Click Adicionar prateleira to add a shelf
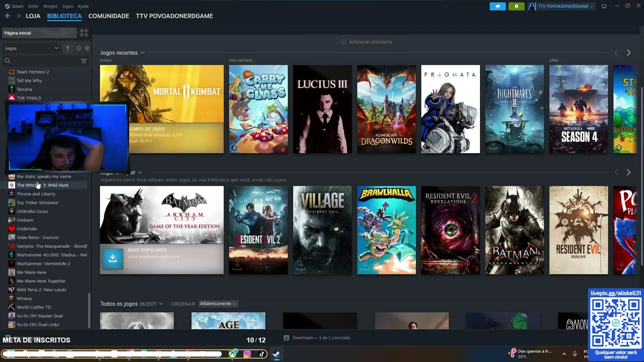The height and width of the screenshot is (362, 644). pos(366,42)
